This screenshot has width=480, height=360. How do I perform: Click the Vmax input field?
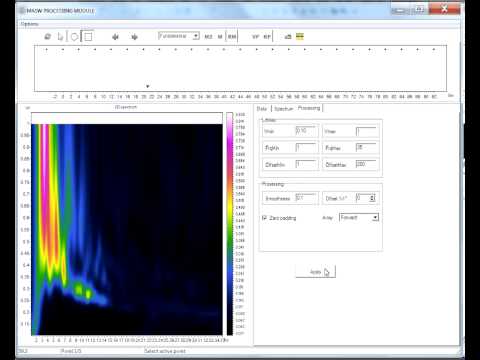click(366, 131)
